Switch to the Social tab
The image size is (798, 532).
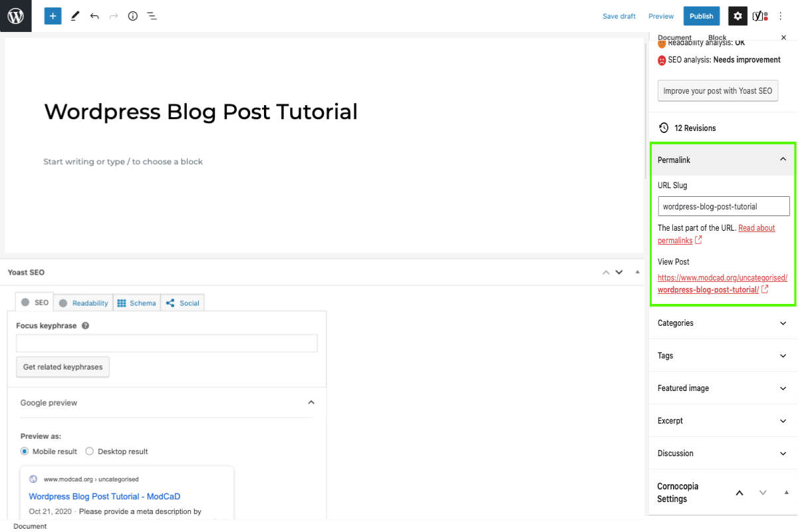tap(183, 303)
